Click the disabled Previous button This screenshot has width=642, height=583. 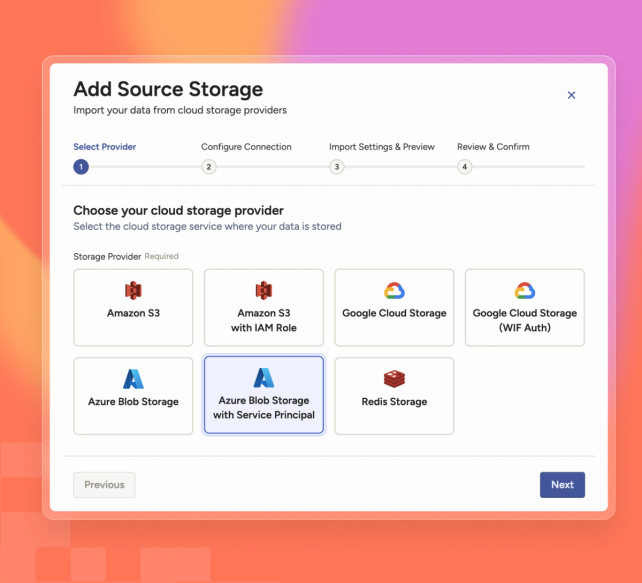[x=104, y=485]
